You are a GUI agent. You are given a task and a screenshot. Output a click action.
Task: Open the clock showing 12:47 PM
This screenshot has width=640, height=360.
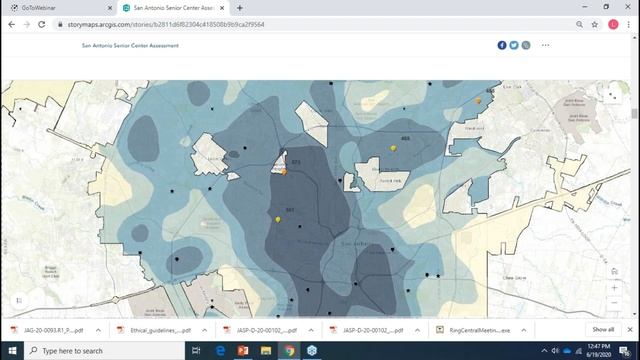599,351
